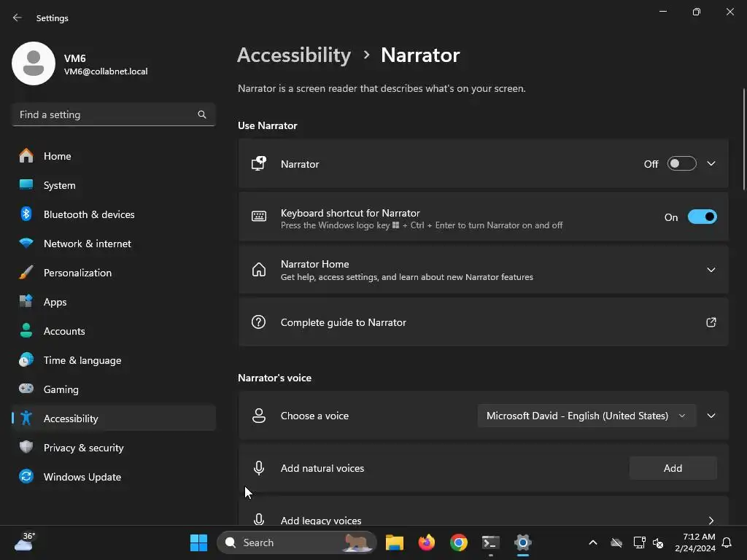Toggle the Narrator switch on

pos(682,164)
